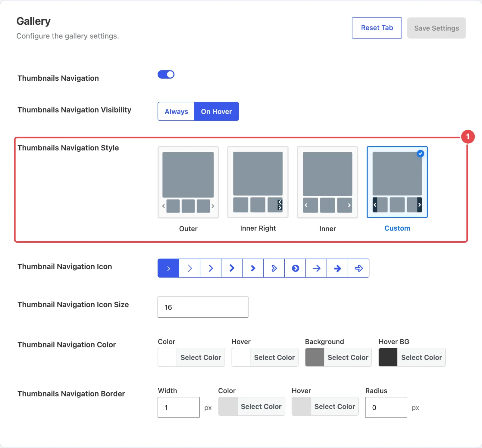Select the bold arrow navigation icon
The image size is (482, 448).
[x=337, y=268]
